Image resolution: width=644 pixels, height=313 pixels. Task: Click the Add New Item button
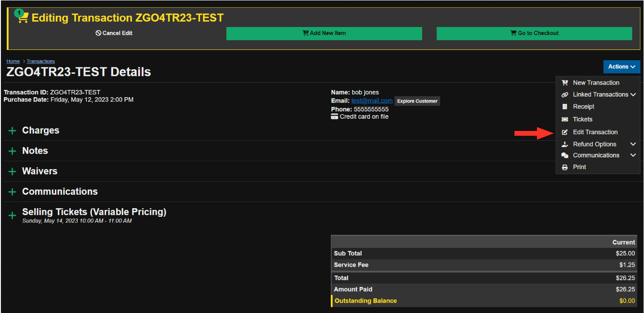coord(324,33)
